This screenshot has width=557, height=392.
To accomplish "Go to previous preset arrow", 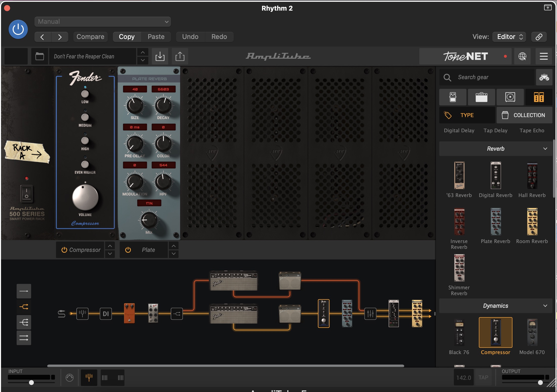I will point(42,37).
